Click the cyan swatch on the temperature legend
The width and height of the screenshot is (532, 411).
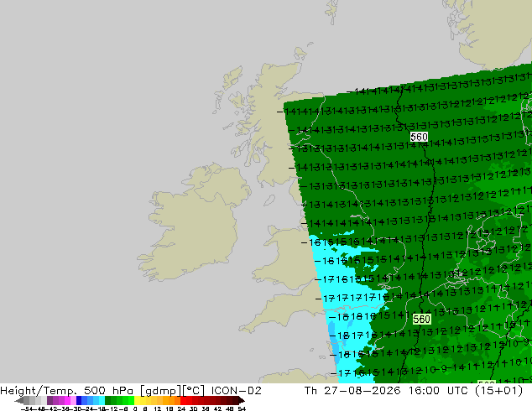click(102, 400)
